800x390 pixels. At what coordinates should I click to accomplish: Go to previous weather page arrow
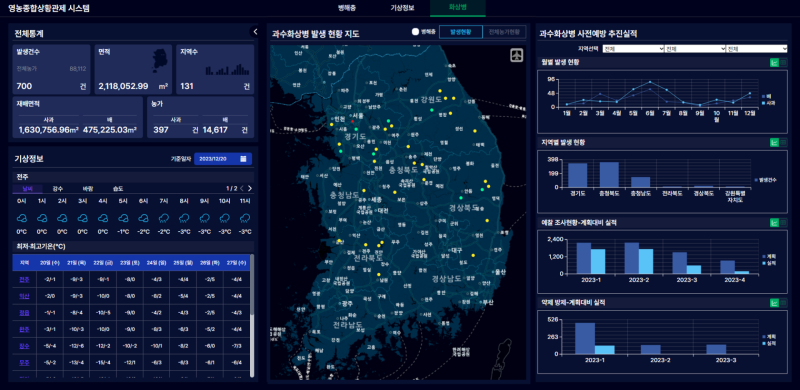click(x=242, y=188)
